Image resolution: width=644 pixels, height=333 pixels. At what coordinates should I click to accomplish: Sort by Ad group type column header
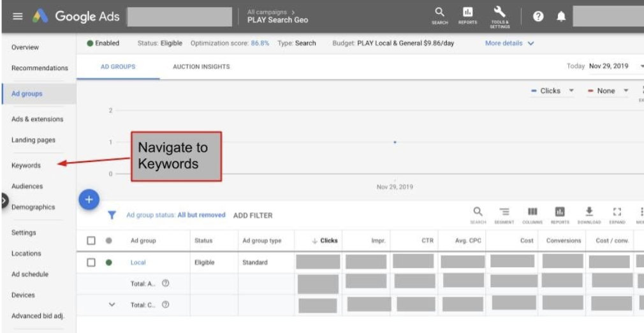click(x=261, y=241)
